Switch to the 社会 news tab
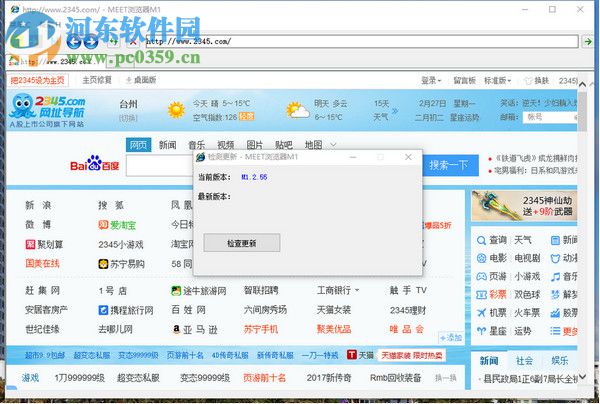This screenshot has height=404, width=600. [x=524, y=360]
